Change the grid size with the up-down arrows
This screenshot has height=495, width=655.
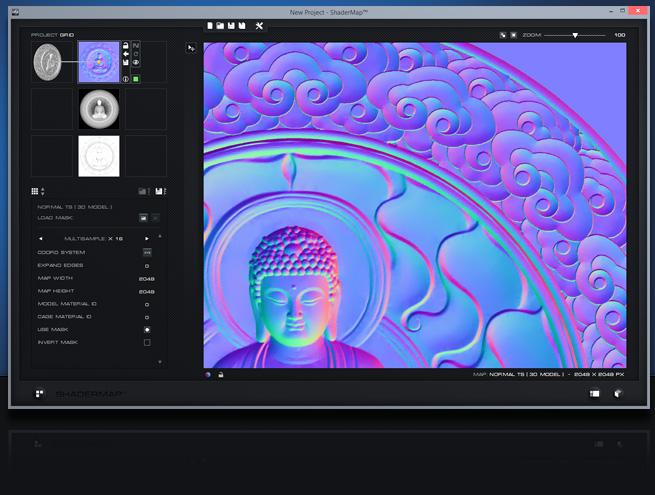pyautogui.click(x=43, y=191)
